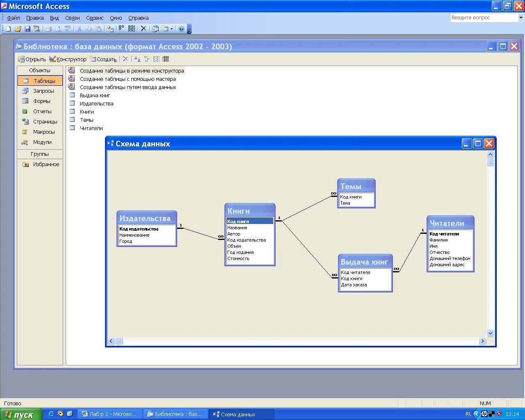Click the File Search toolbar icon
This screenshot has height=420, width=525.
[x=37, y=29]
